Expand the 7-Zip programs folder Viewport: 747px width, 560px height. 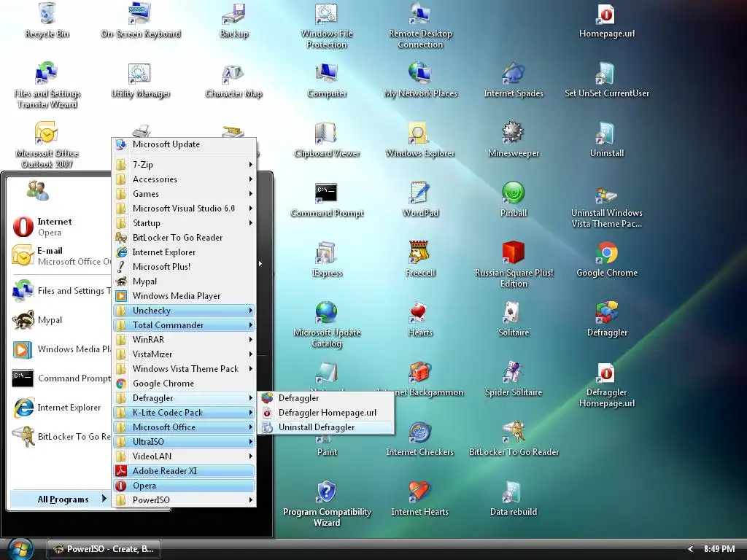point(185,165)
